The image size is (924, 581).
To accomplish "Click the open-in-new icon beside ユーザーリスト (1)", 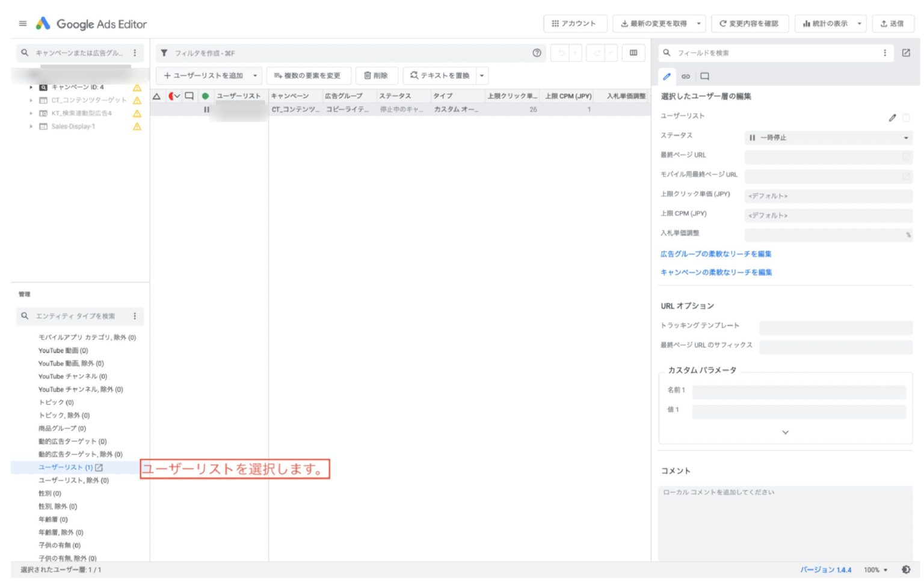I will (x=99, y=467).
